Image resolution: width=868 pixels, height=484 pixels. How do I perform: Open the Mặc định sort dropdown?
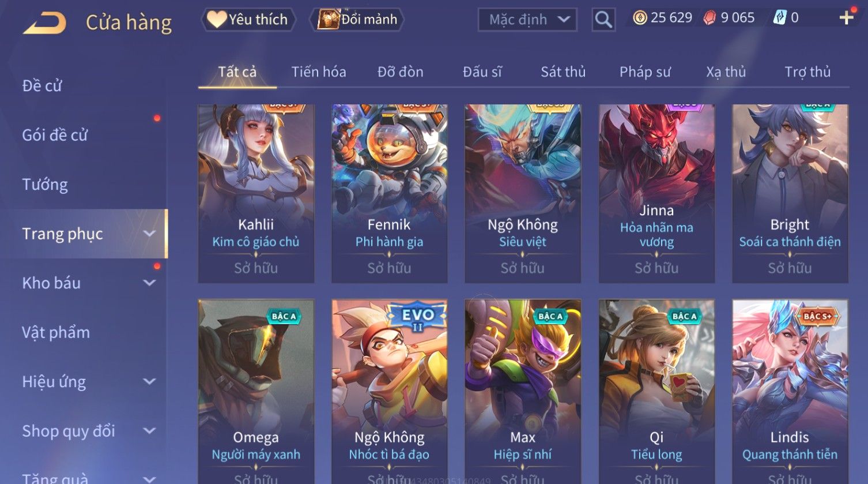coord(527,20)
